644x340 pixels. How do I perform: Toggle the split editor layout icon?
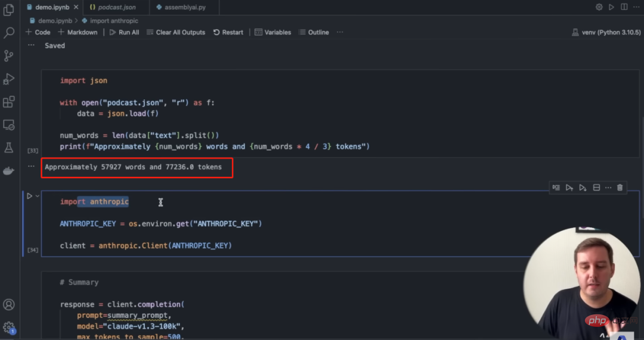coord(624,7)
